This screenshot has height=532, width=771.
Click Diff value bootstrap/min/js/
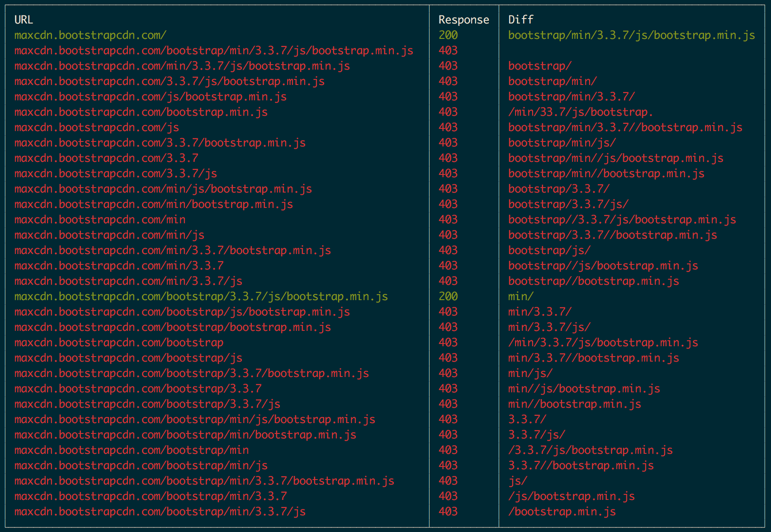(x=562, y=143)
